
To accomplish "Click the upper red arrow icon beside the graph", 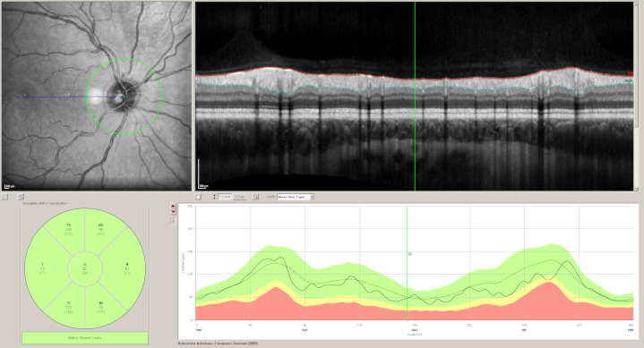I will (173, 206).
